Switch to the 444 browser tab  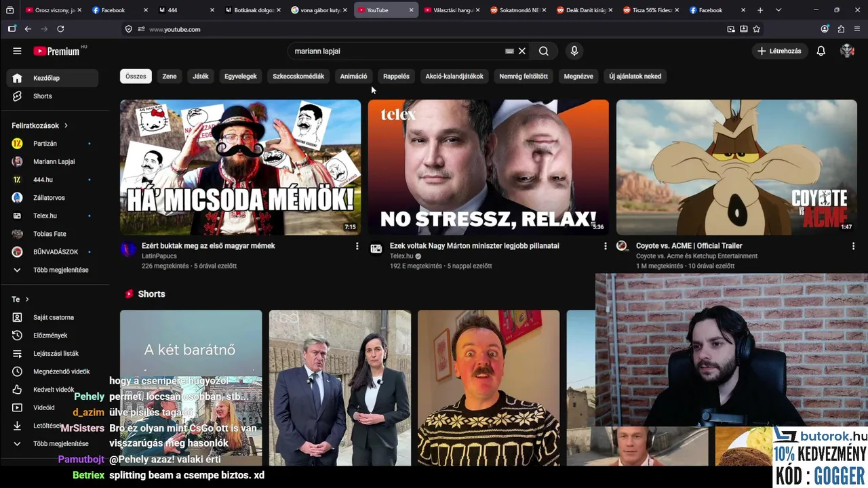tap(185, 10)
